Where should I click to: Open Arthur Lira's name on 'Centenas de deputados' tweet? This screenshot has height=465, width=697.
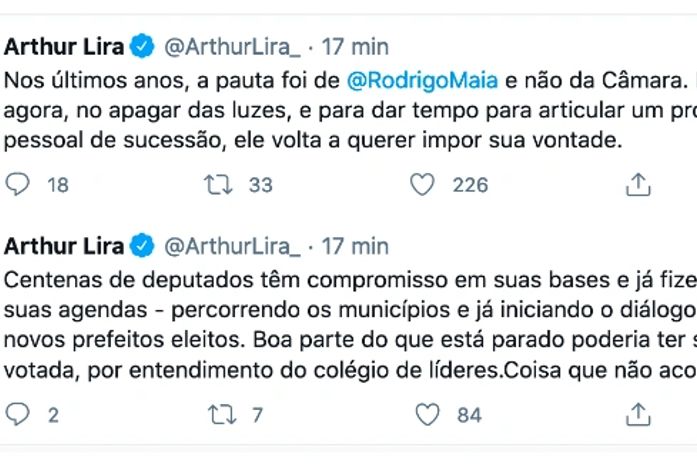[65, 245]
